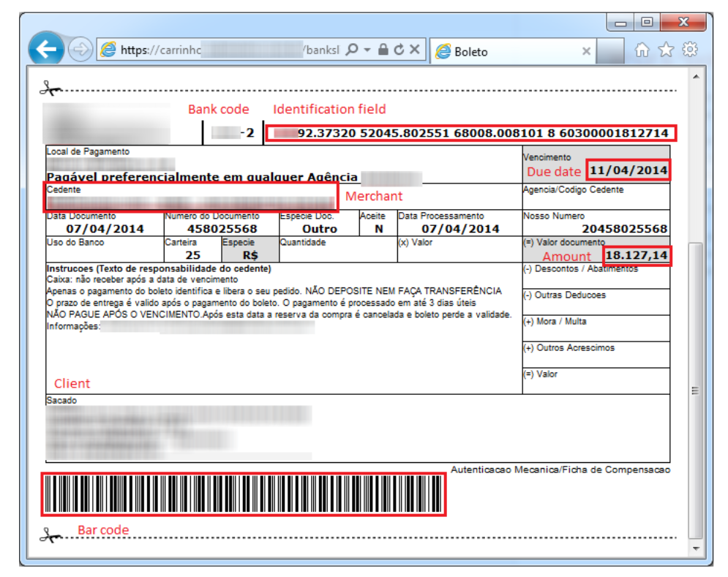Open the Tools gear icon

pos(690,49)
